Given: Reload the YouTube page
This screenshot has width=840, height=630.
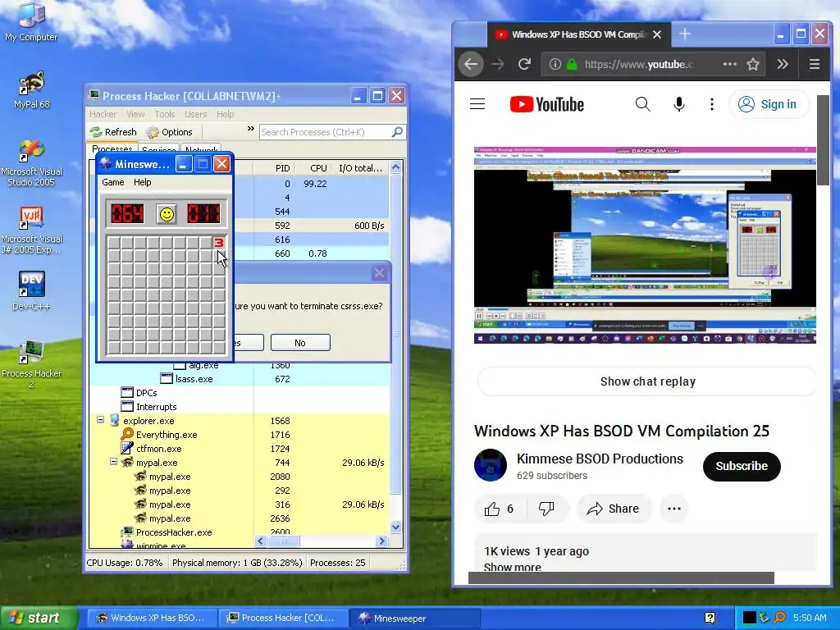Looking at the screenshot, I should (524, 64).
